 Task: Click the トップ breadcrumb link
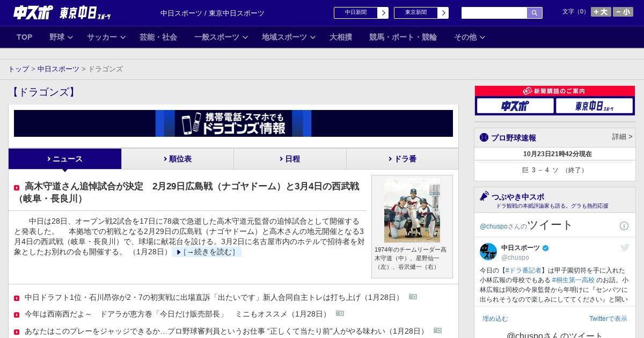point(19,69)
